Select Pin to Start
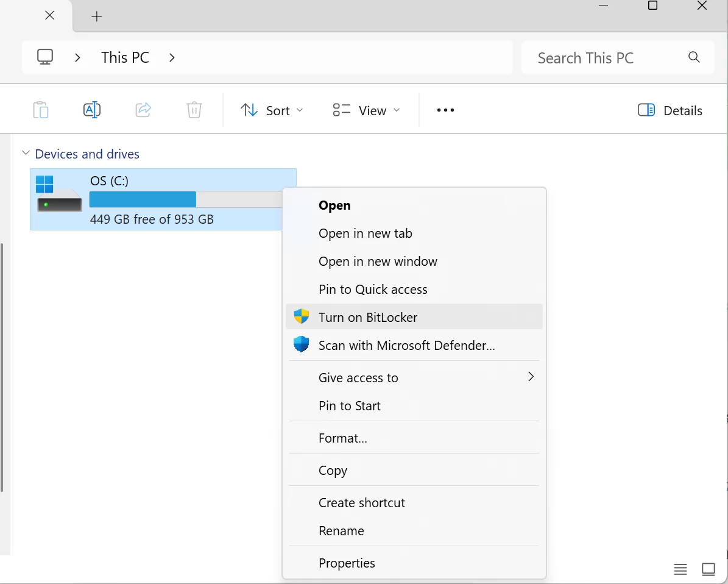The image size is (728, 584). 414,405
